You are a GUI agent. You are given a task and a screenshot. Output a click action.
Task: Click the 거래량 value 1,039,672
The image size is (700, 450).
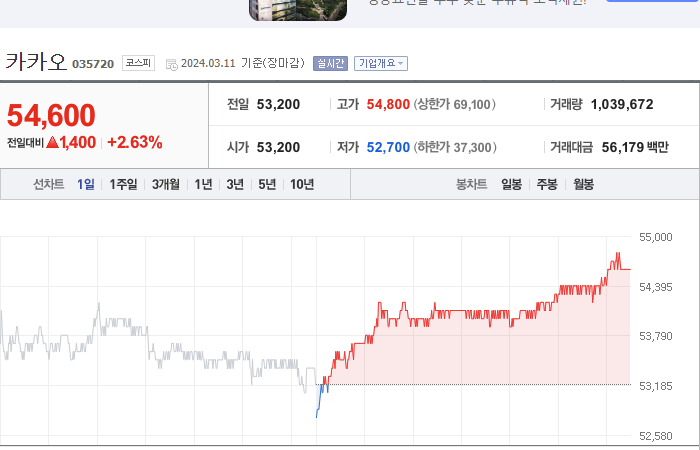click(622, 104)
